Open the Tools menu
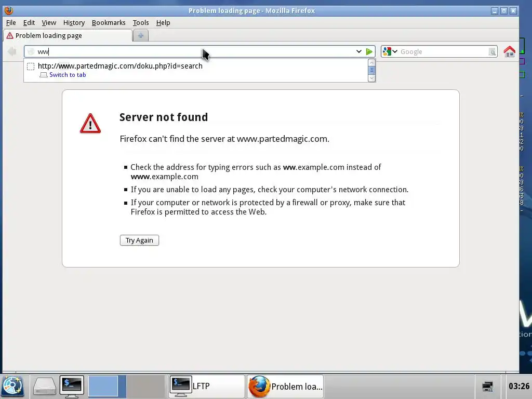The height and width of the screenshot is (399, 532). pos(140,23)
